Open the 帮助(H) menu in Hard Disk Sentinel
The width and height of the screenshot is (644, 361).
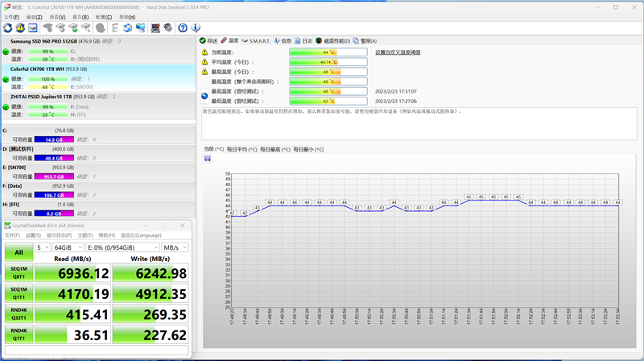click(x=127, y=17)
